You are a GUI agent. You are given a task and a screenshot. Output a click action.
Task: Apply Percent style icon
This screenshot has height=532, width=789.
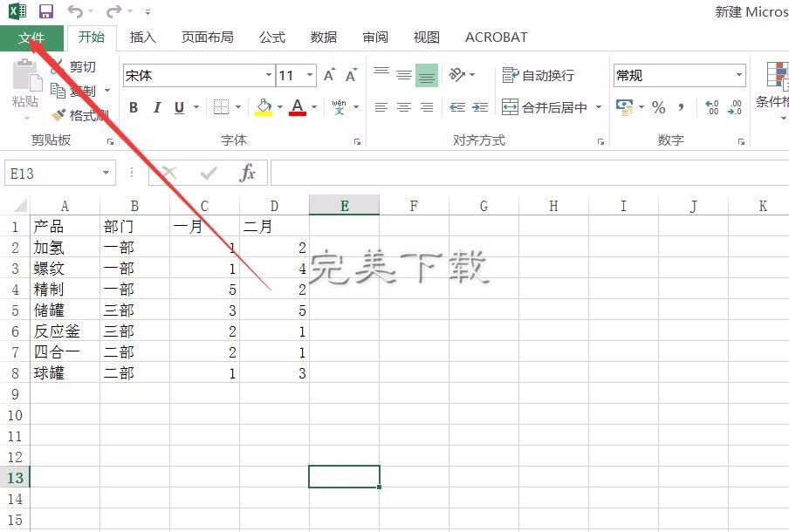[x=658, y=107]
